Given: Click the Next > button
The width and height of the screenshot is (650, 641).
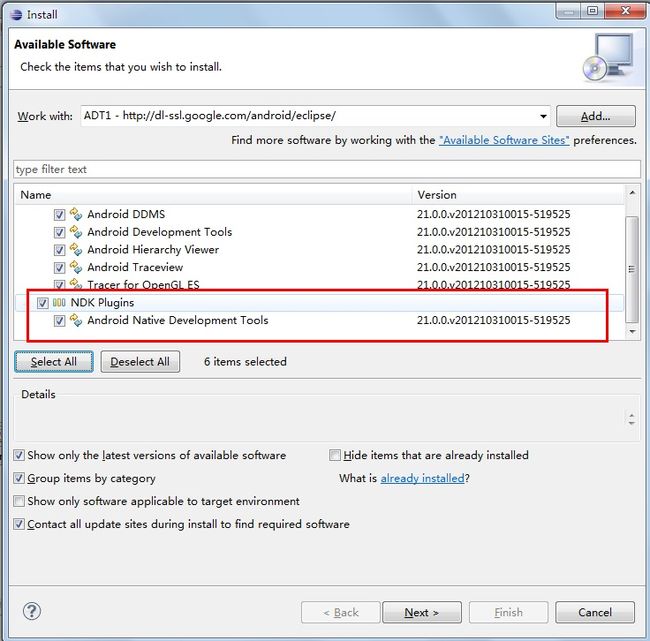Looking at the screenshot, I should 422,612.
